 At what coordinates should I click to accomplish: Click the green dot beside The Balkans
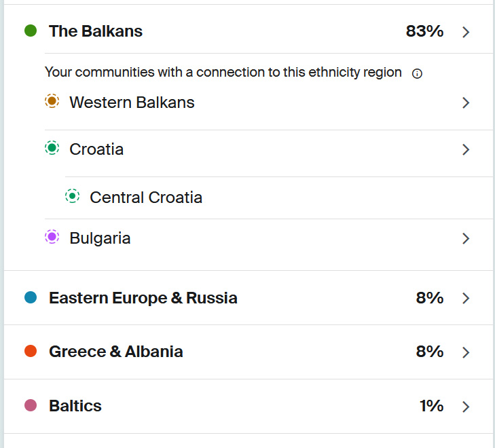tap(31, 31)
